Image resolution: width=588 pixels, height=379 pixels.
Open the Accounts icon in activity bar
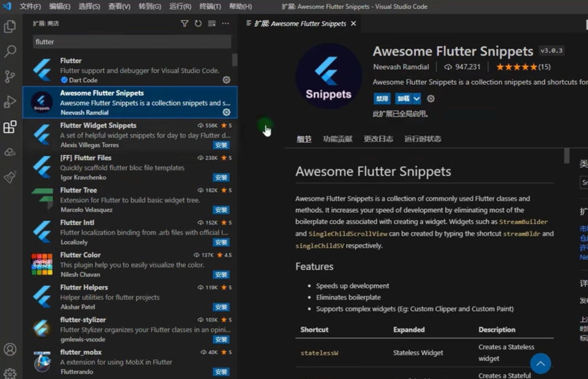(10, 349)
